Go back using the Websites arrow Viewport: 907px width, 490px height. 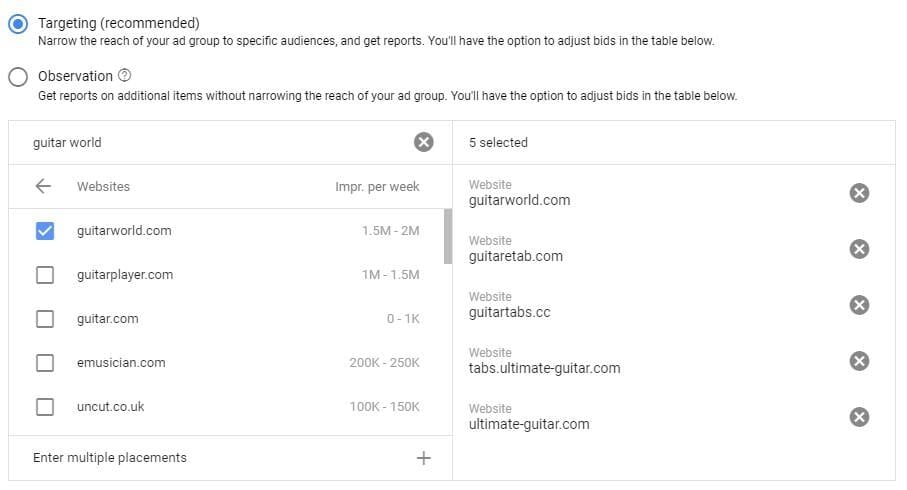(43, 186)
